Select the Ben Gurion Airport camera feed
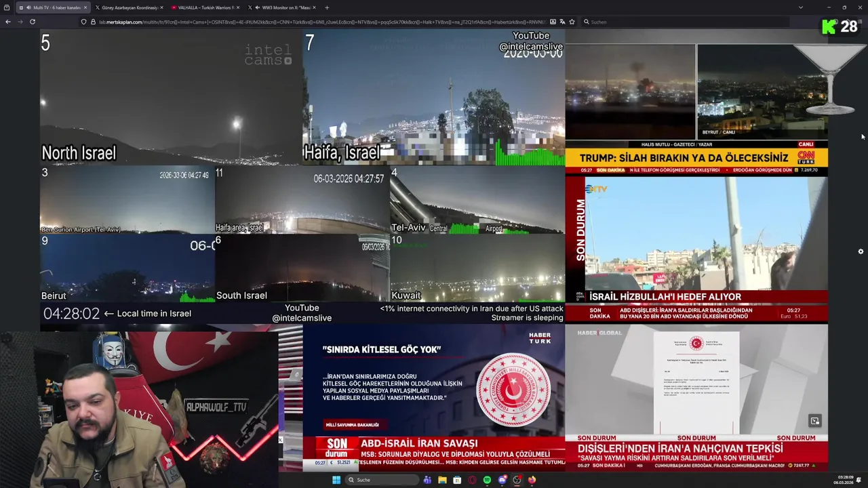Screen dimensions: 868x488 pyautogui.click(x=127, y=200)
